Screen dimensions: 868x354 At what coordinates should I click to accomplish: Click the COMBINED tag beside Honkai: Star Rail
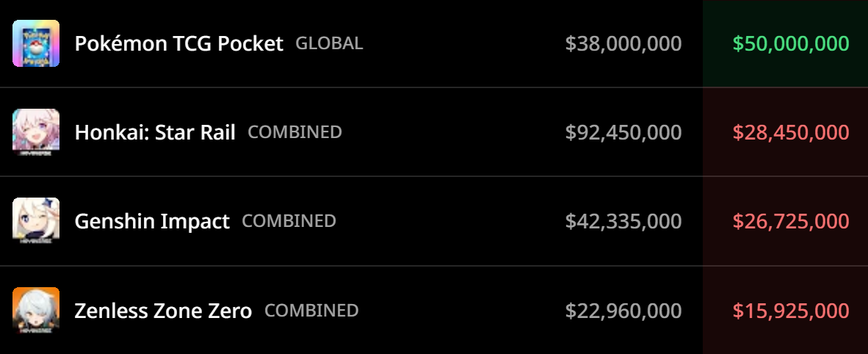pos(294,132)
